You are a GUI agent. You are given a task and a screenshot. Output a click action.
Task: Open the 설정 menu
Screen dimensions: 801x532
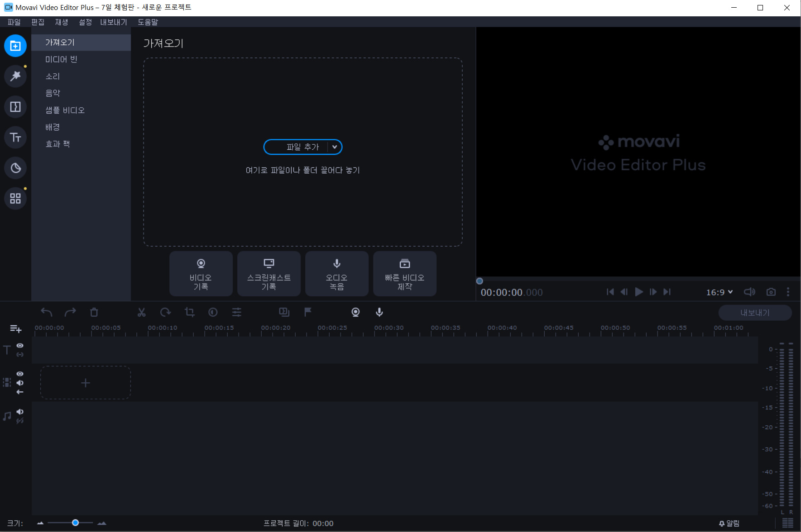[85, 22]
